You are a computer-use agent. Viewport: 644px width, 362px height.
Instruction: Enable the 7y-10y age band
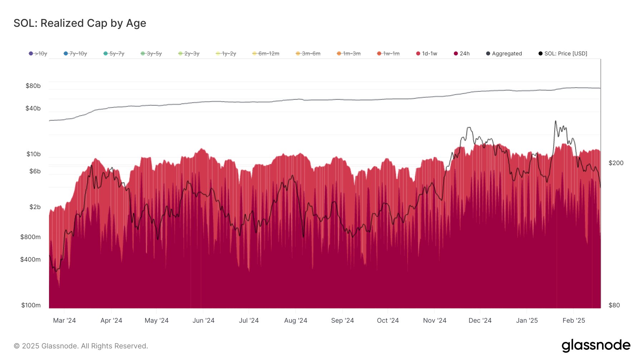pos(75,54)
